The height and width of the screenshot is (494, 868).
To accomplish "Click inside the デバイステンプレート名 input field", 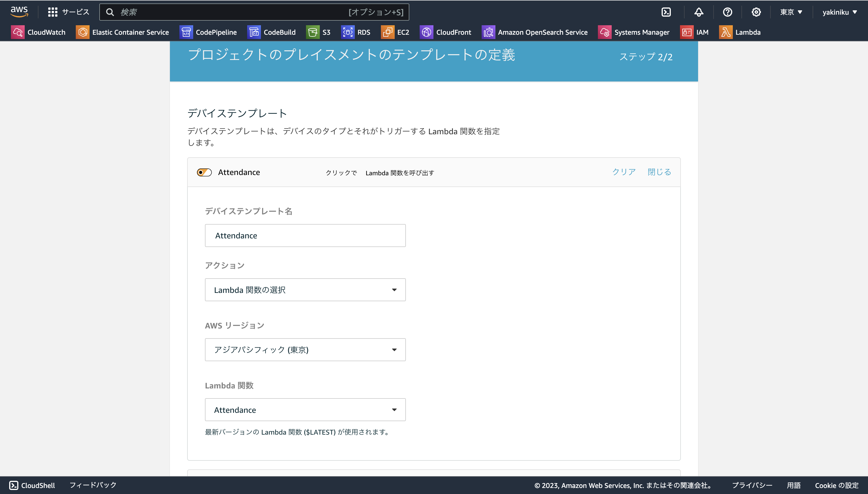I will pyautogui.click(x=305, y=235).
